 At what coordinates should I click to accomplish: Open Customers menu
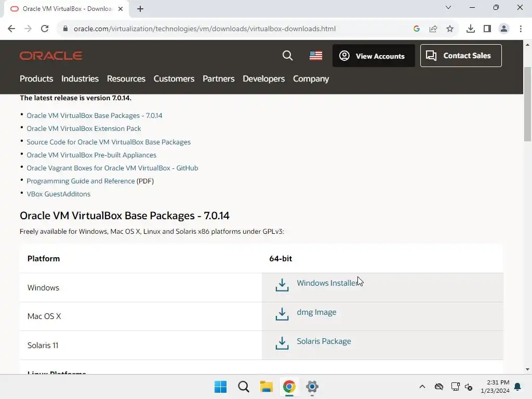tap(174, 79)
